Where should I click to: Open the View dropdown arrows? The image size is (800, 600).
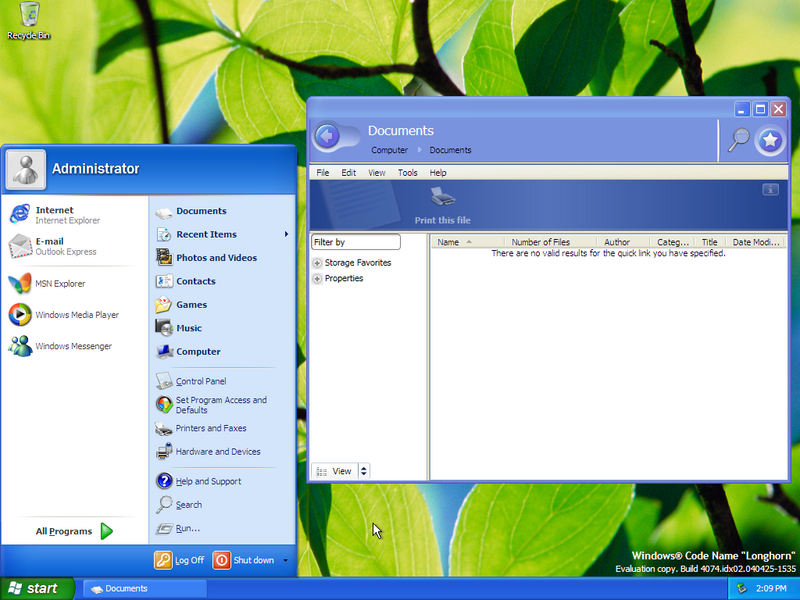364,471
